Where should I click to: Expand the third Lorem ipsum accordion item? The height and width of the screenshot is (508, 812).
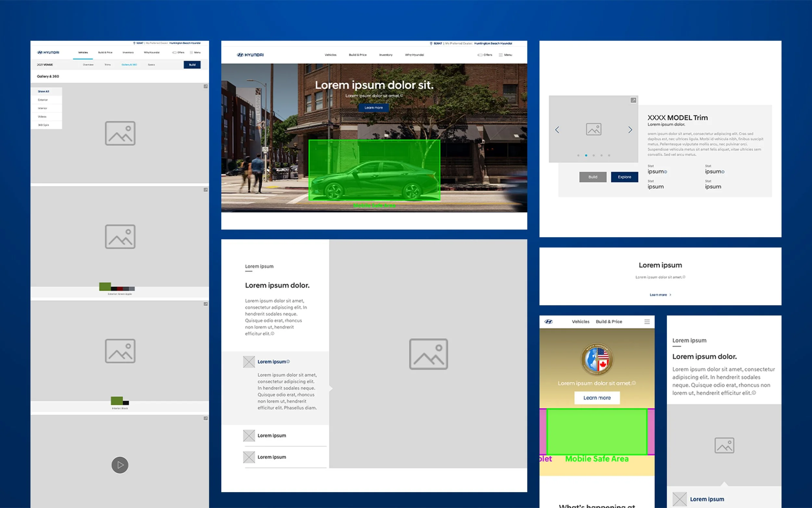[272, 457]
